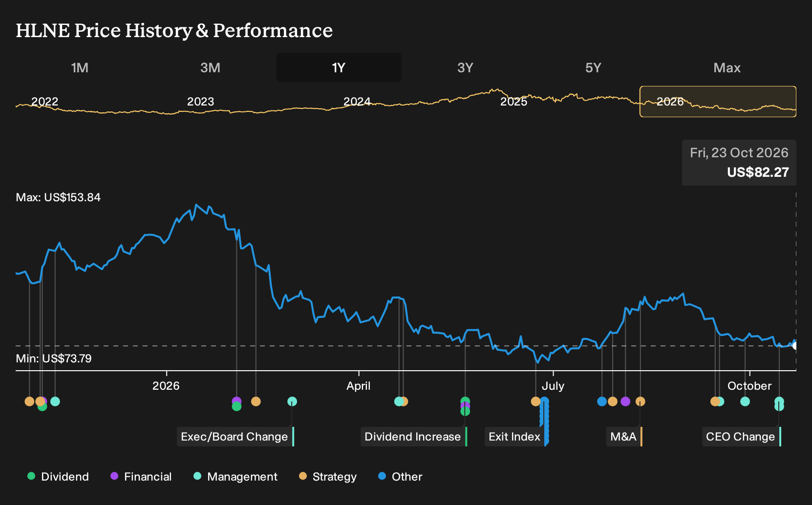This screenshot has width=812, height=505.
Task: Open the Dividend Increase event label
Action: [x=414, y=437]
